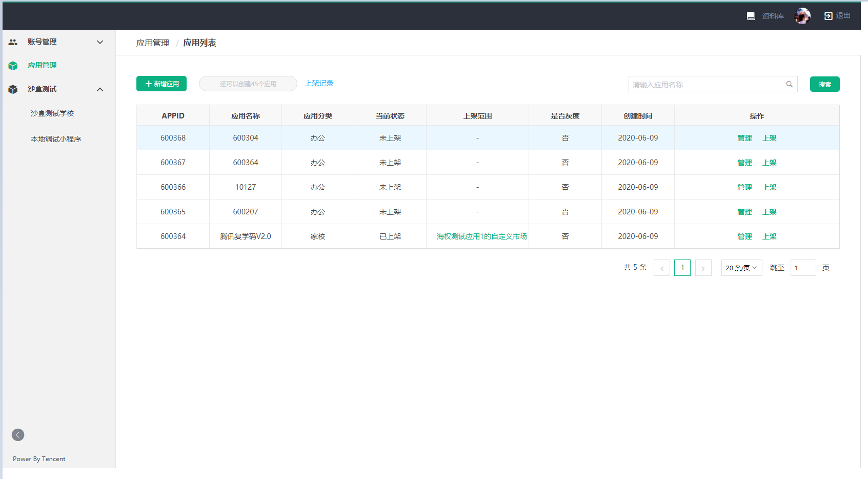Click 应用管理 breadcrumb
This screenshot has height=479, width=868.
[153, 43]
